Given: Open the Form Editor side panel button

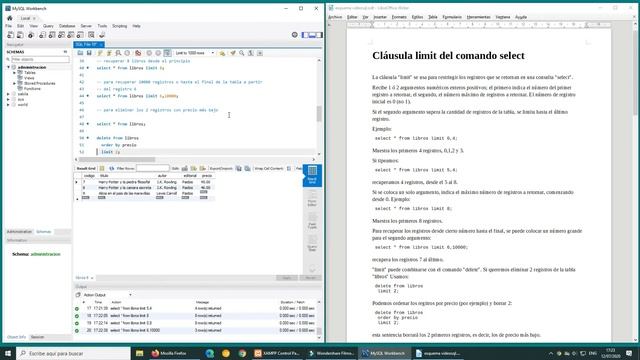Looking at the screenshot, I should click(x=312, y=199).
